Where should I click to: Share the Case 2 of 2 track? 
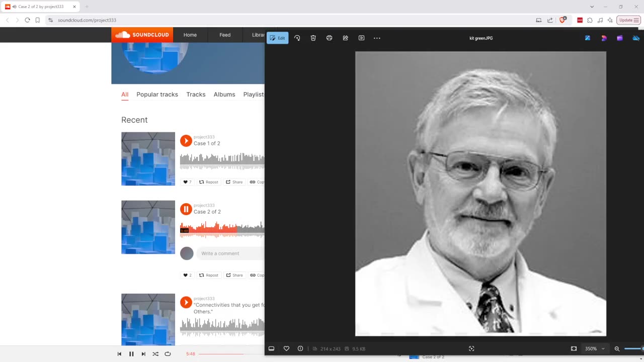click(234, 275)
